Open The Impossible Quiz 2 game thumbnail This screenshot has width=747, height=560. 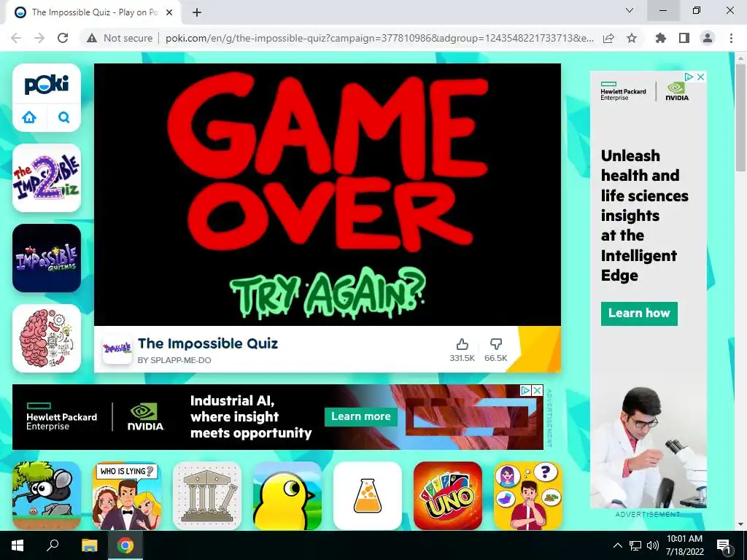click(x=47, y=178)
